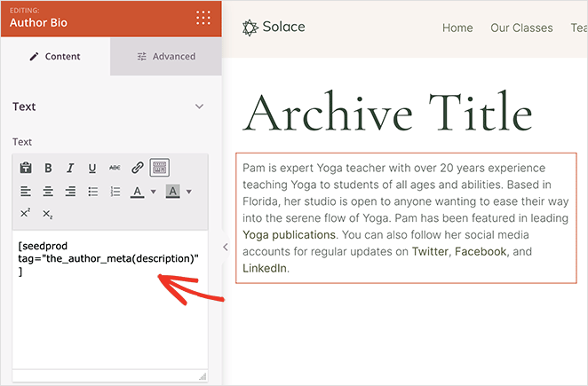Align text to the left

(26, 192)
